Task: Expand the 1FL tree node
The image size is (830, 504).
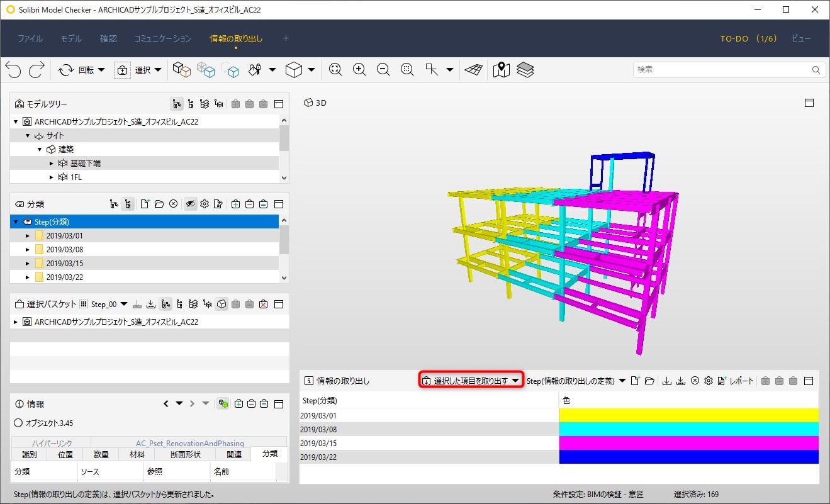Action: (x=52, y=177)
